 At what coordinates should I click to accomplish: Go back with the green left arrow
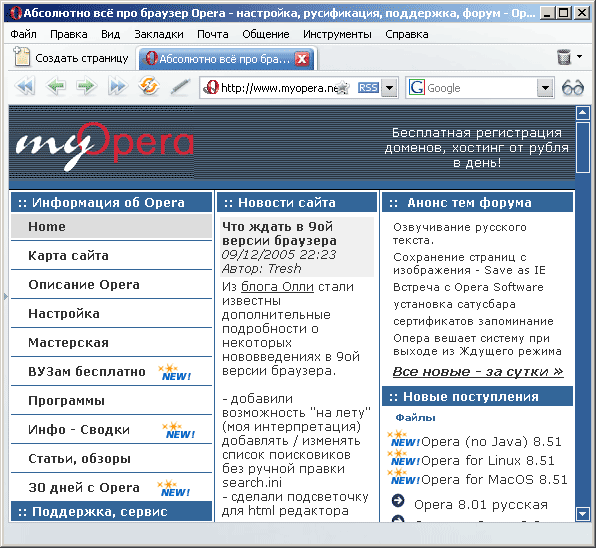(x=56, y=86)
